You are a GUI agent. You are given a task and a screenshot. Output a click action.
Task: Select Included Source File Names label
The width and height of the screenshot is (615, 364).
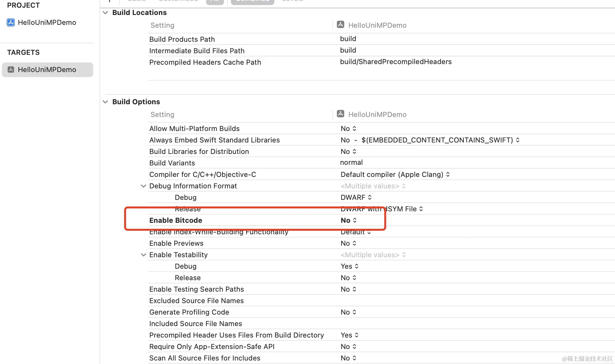click(196, 324)
